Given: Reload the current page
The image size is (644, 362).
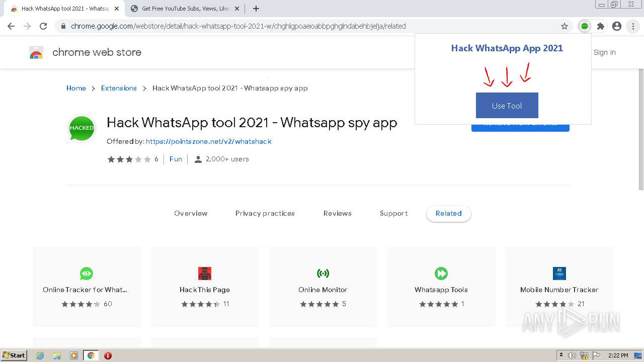Looking at the screenshot, I should (43, 26).
